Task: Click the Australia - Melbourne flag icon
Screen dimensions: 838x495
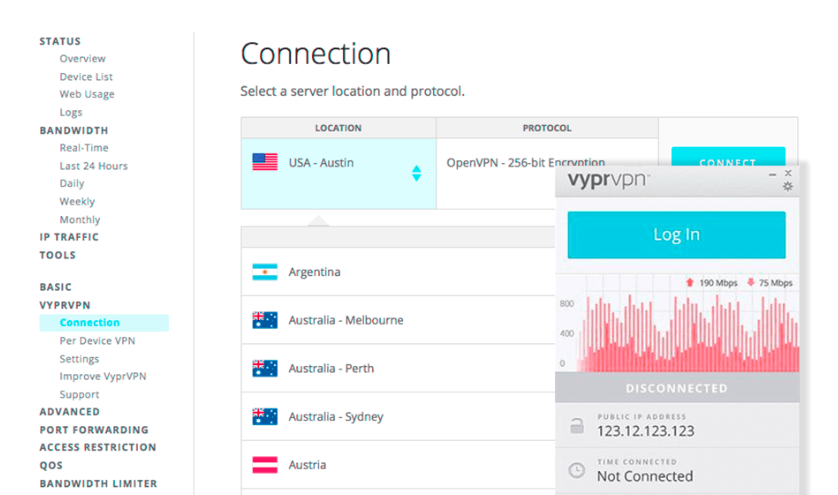Action: click(x=265, y=320)
